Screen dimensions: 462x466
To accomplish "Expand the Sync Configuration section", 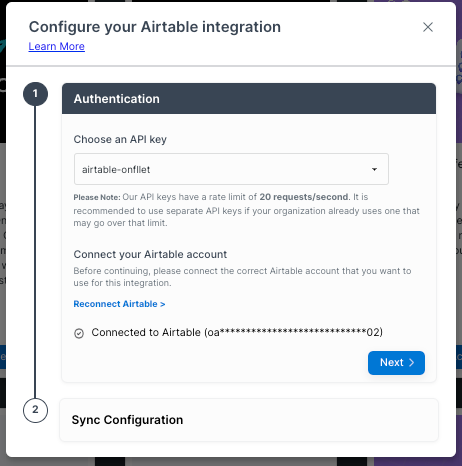I will (249, 420).
